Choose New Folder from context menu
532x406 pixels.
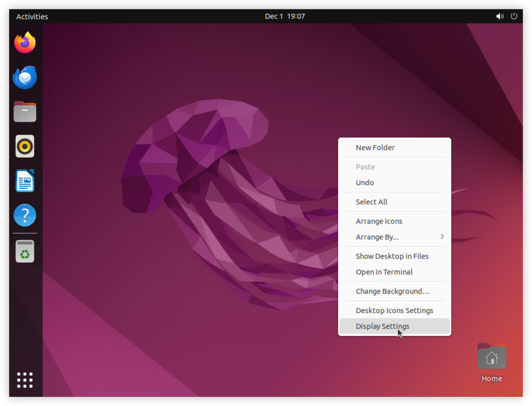point(394,147)
